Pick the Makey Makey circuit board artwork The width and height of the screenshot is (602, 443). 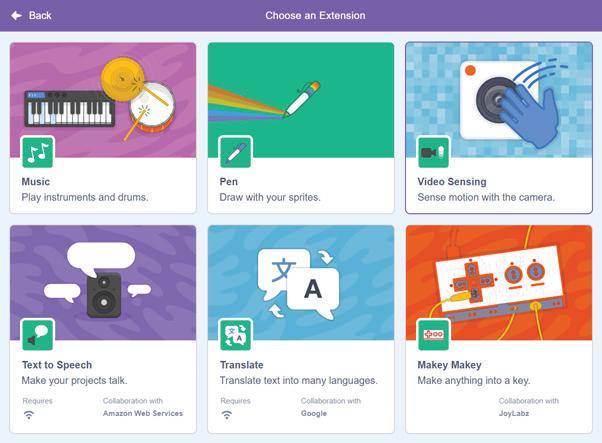[499, 283]
